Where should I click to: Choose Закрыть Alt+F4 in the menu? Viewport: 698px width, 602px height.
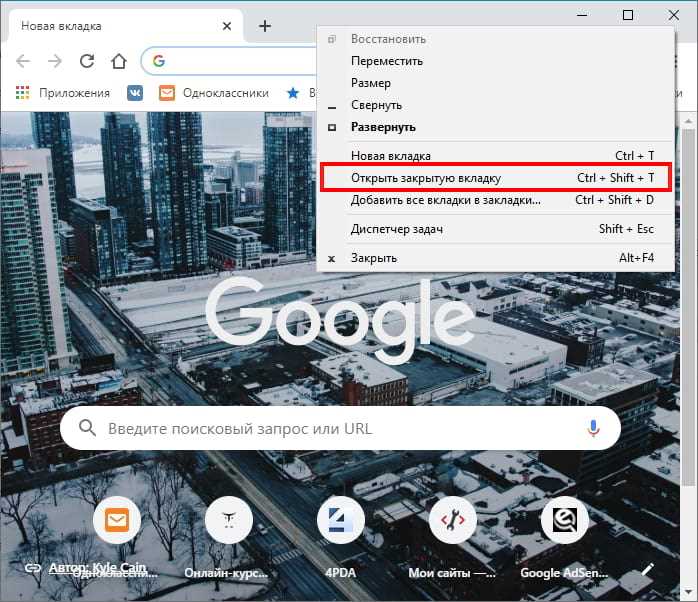point(495,258)
